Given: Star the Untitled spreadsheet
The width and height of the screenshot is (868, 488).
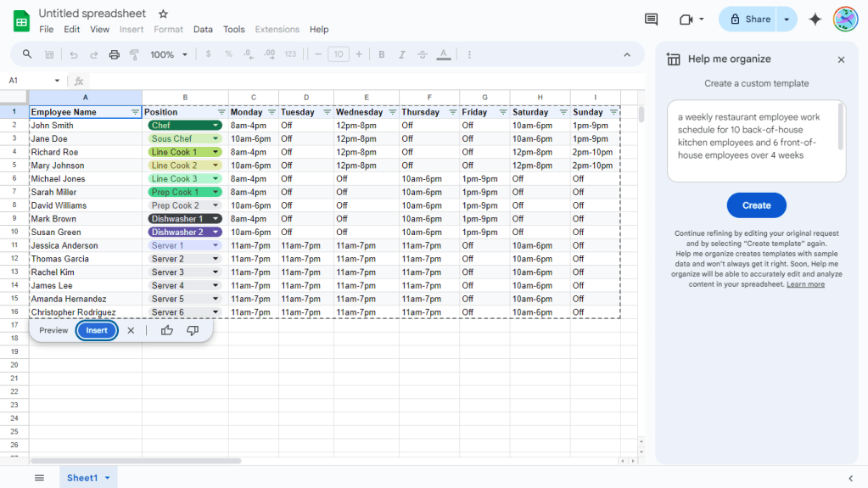Looking at the screenshot, I should (163, 14).
